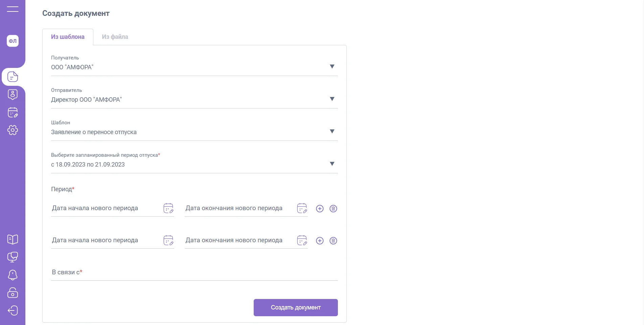644x325 pixels.
Task: Switch to the Из файла tab
Action: (115, 37)
